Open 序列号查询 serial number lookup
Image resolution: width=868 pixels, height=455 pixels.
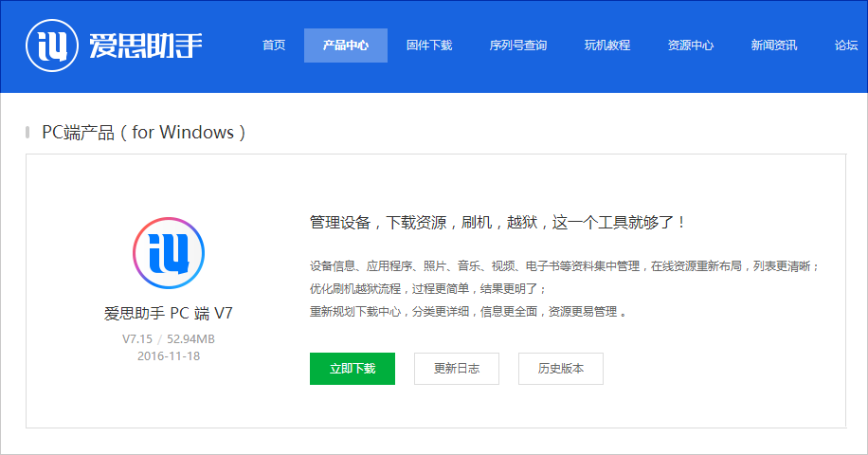click(x=517, y=45)
